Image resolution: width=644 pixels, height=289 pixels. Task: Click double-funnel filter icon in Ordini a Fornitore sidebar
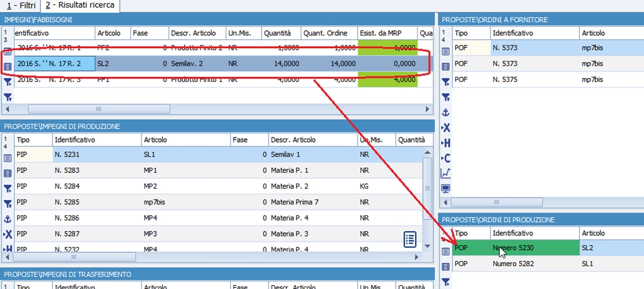446,97
